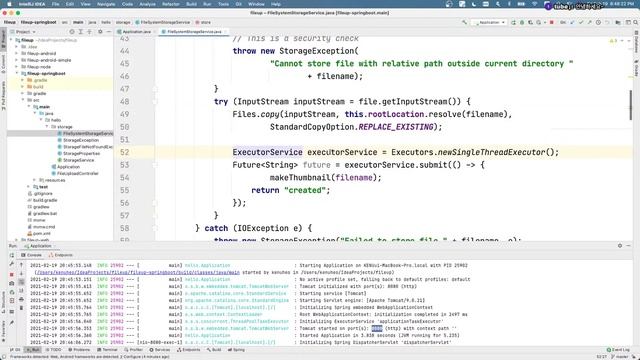Open the Terminal tool window
This screenshot has height=360, width=640.
coord(107,350)
